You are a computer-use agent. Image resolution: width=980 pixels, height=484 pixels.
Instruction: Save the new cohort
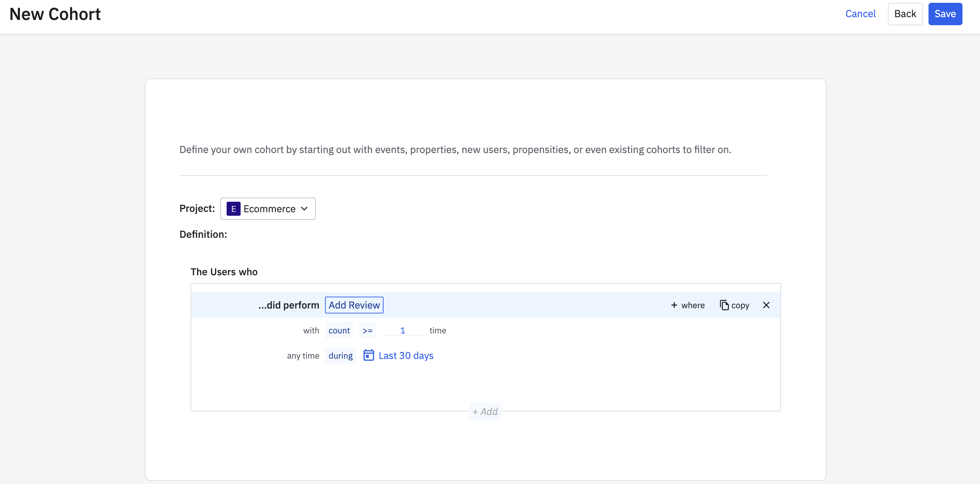click(945, 14)
